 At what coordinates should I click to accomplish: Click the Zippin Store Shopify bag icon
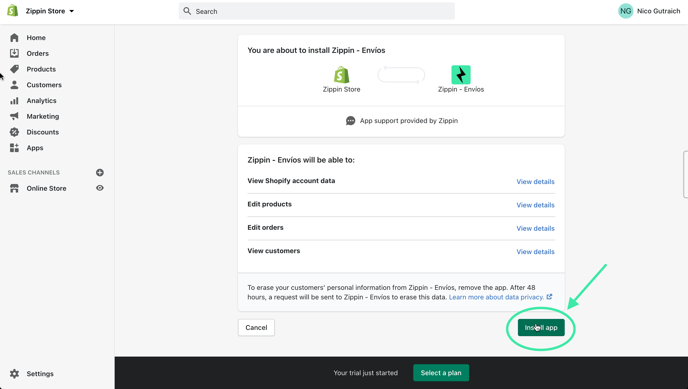click(341, 75)
